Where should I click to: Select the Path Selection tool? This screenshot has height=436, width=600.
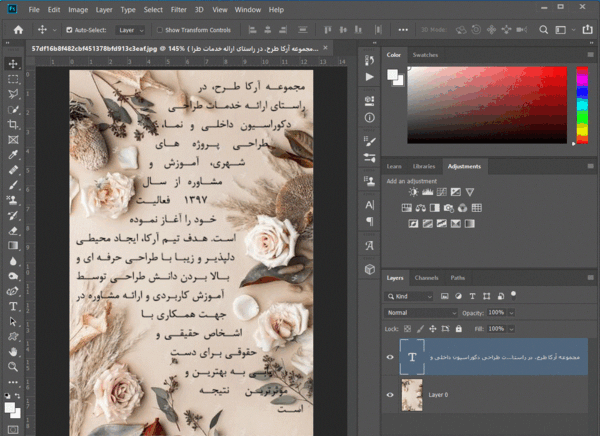click(13, 322)
